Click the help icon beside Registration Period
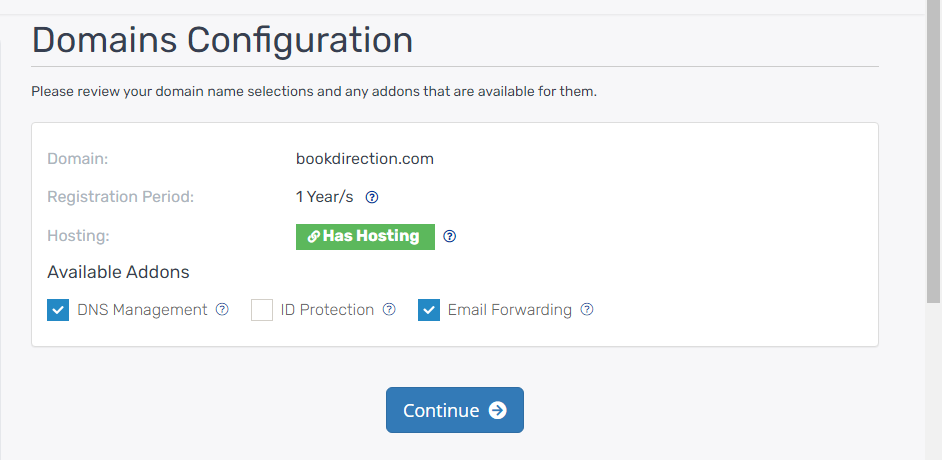Image resolution: width=942 pixels, height=460 pixels. pyautogui.click(x=372, y=197)
